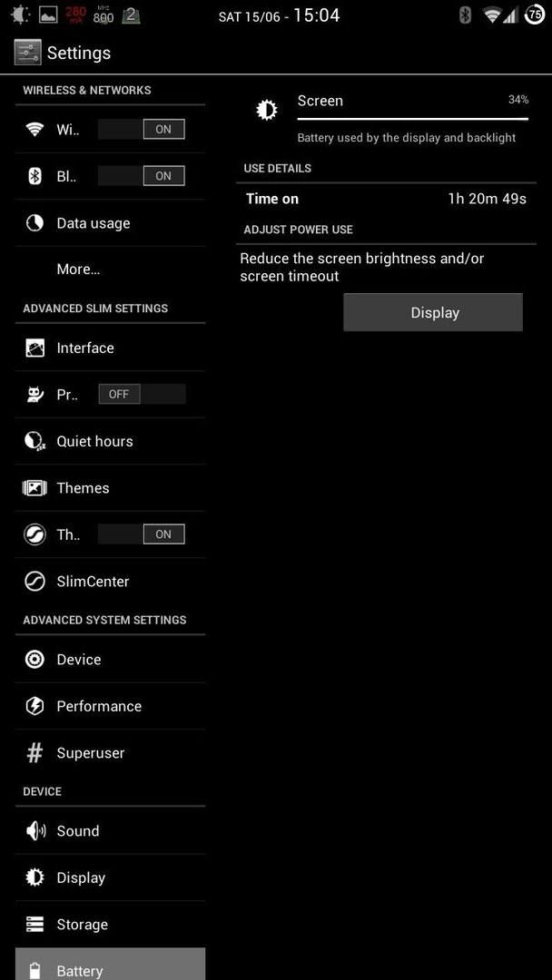Open Themes via its picture icon

coord(34,488)
